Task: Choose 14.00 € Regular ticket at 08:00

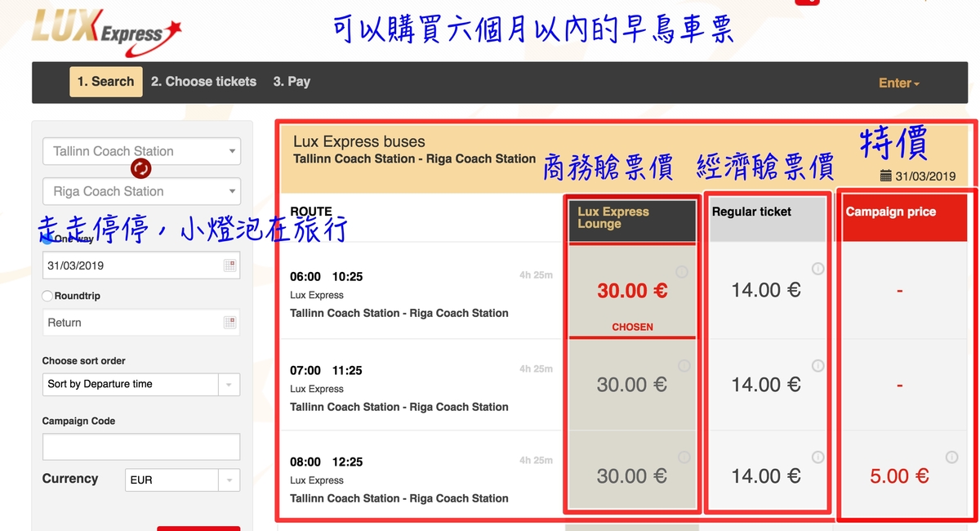Action: (x=766, y=476)
